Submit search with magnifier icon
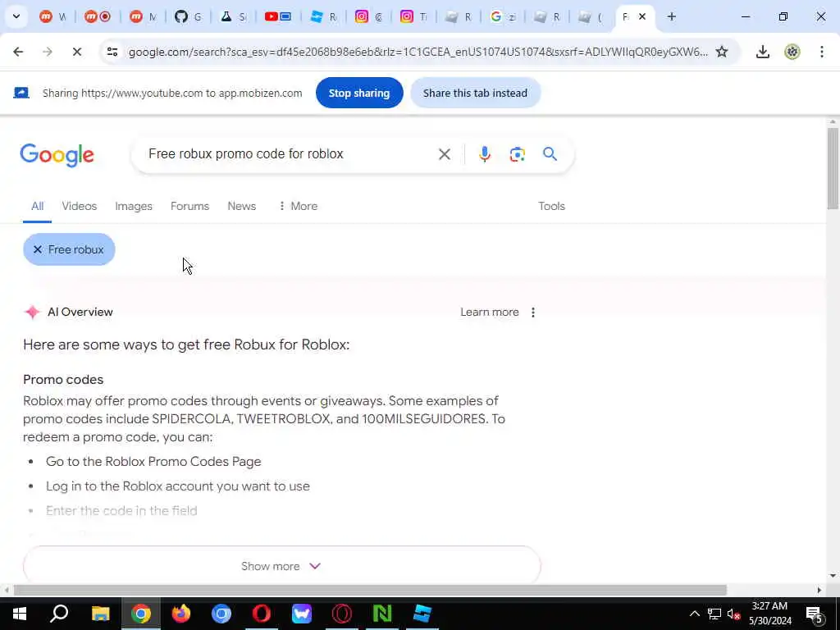The height and width of the screenshot is (630, 840). pos(550,154)
